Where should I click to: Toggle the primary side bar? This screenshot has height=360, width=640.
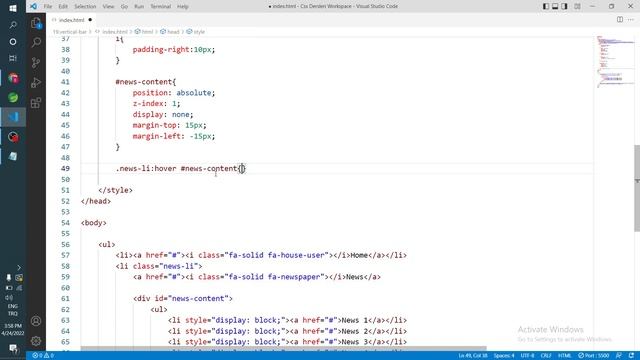point(546,6)
